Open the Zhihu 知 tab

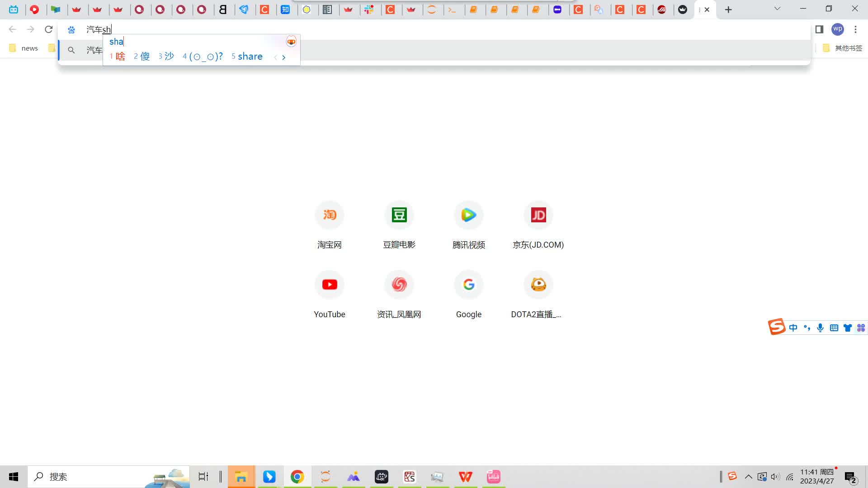[x=286, y=9]
